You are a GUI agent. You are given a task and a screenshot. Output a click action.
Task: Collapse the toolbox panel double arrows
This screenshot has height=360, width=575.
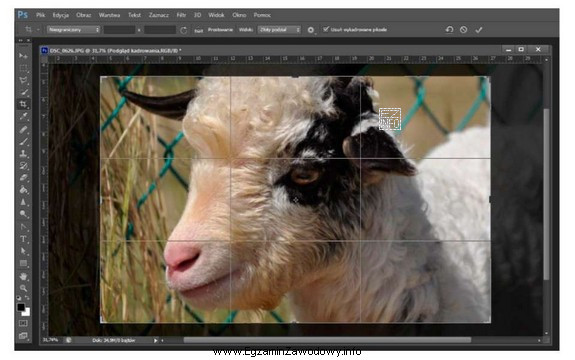click(21, 40)
